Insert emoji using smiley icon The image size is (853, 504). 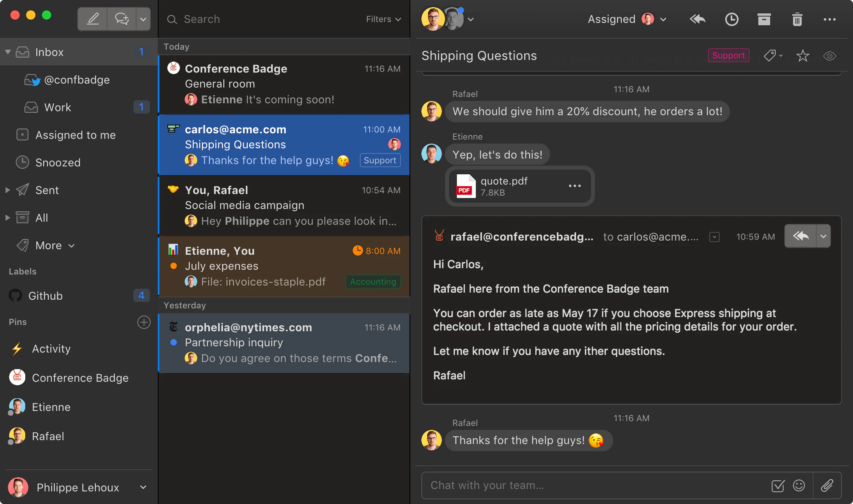click(799, 485)
